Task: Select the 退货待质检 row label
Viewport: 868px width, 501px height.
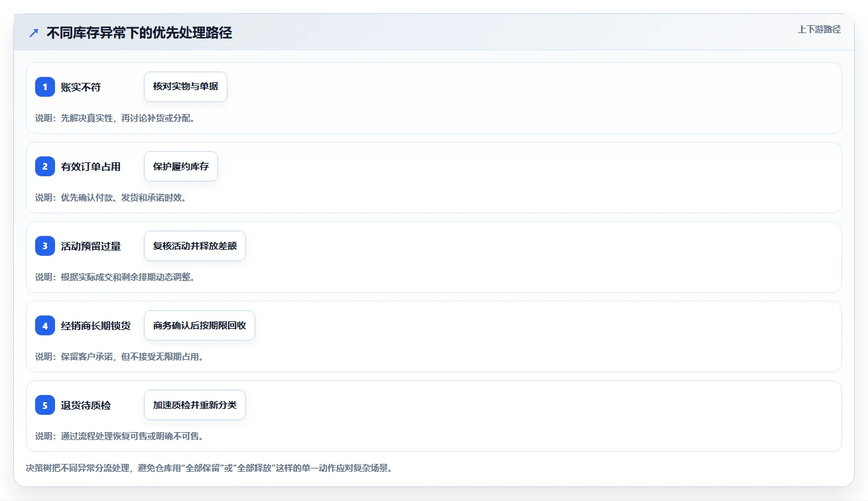Action: click(86, 405)
